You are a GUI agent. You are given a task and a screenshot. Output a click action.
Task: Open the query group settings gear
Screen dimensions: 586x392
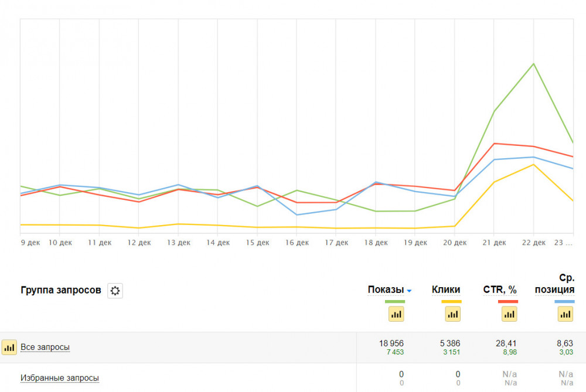(x=115, y=291)
